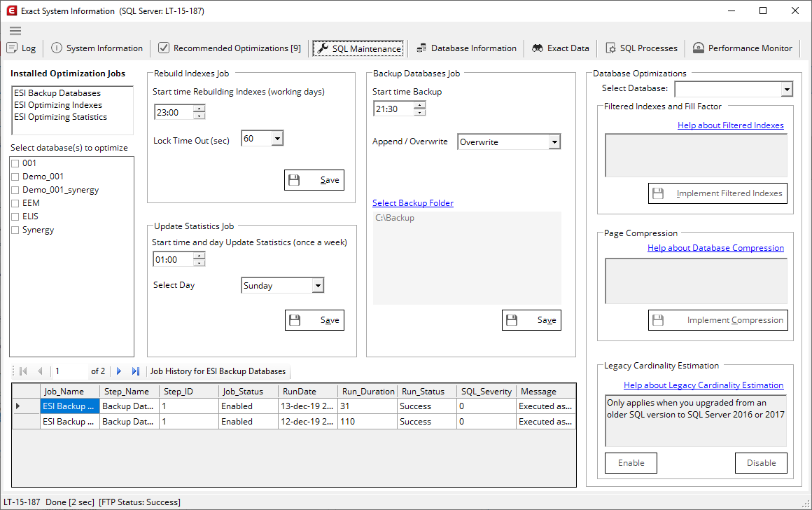This screenshot has height=510, width=812.
Task: Open the Select Day dropdown
Action: point(318,285)
